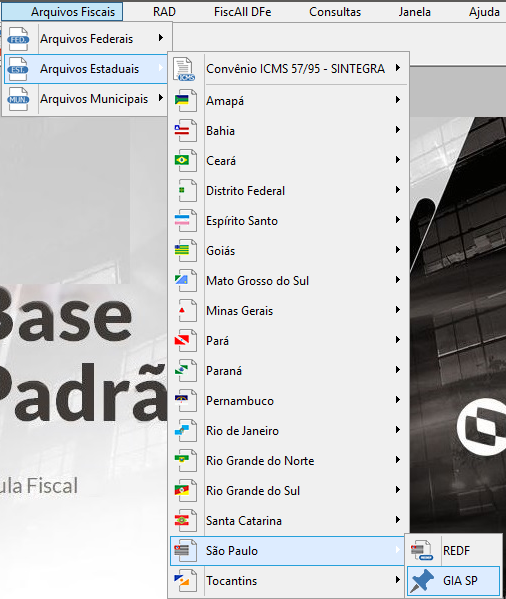Open the GIA SP label in São Paulo submenu
The image size is (506, 599).
point(460,581)
